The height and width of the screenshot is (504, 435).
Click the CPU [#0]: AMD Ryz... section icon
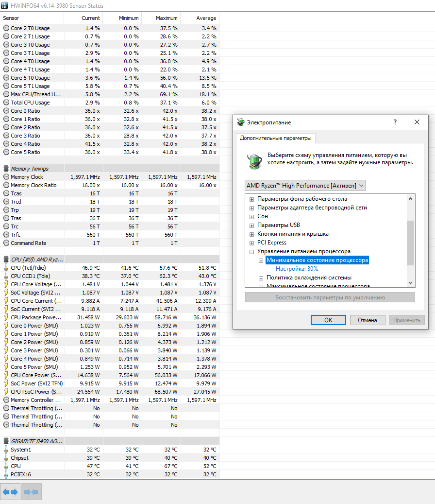[6, 260]
